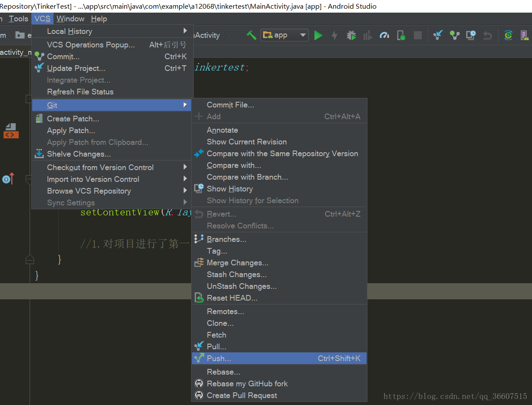Expand the Git submenu arrow
This screenshot has width=532, height=405.
(185, 105)
